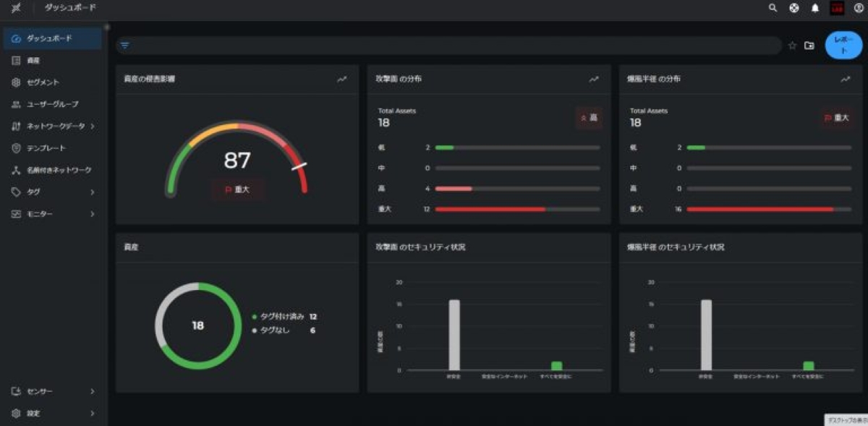
Task: Click the 重大 badge in 爆風半径の分布 card
Action: (x=838, y=117)
